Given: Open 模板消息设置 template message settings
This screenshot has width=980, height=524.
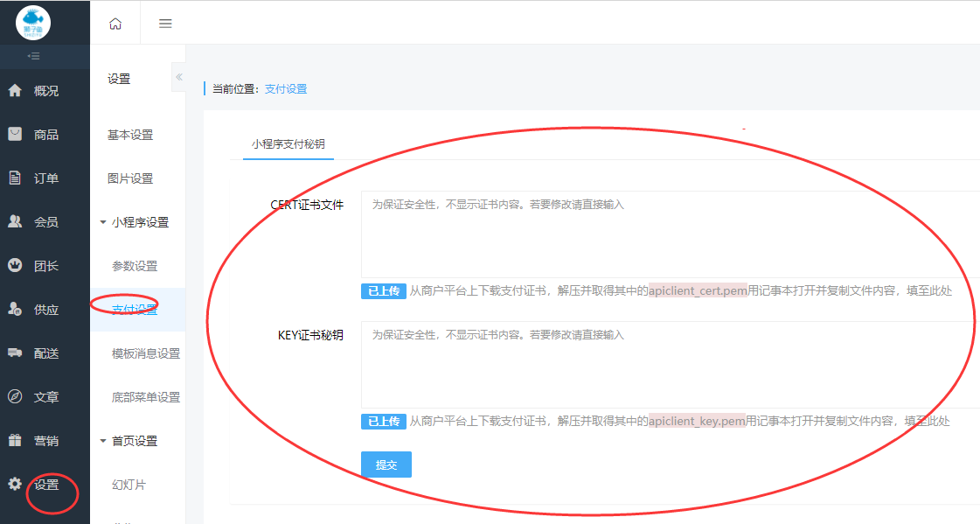Looking at the screenshot, I should point(146,353).
